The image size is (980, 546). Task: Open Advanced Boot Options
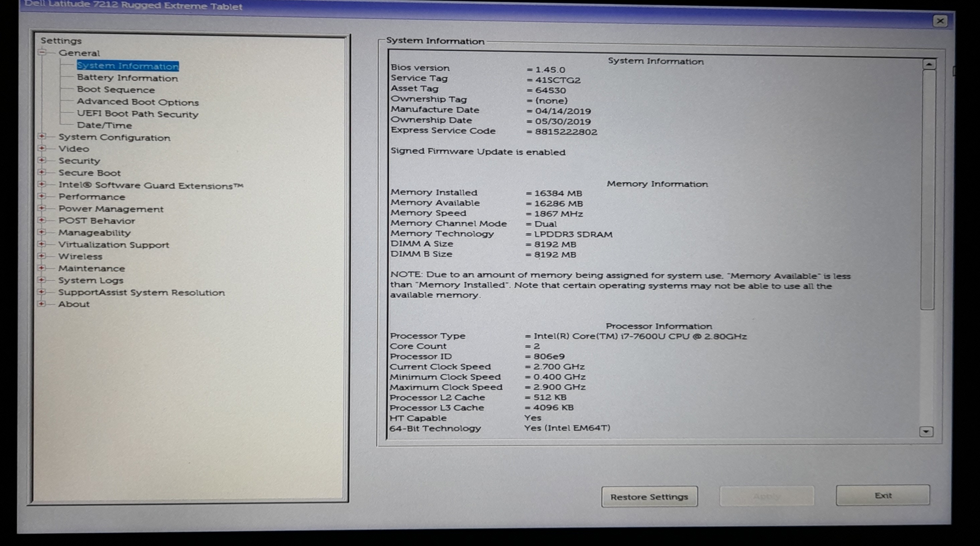[137, 102]
